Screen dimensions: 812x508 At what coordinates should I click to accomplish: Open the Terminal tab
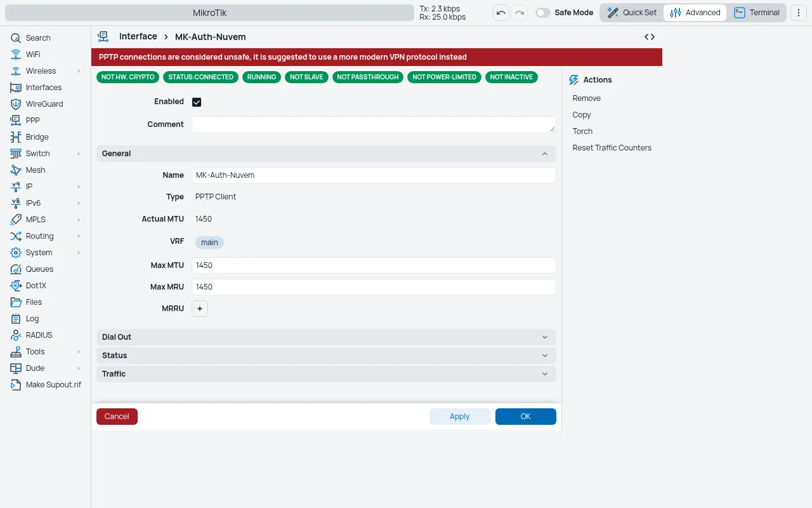[x=757, y=13]
